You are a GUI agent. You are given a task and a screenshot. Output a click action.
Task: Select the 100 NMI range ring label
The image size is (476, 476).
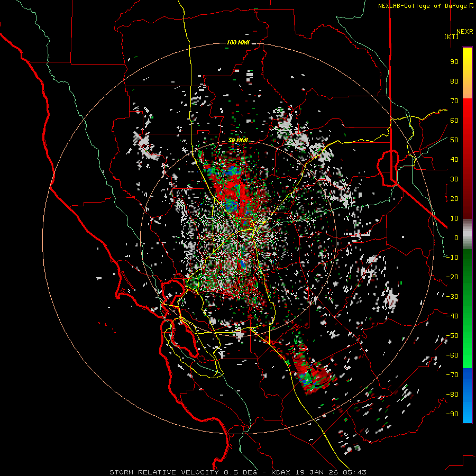(x=238, y=42)
